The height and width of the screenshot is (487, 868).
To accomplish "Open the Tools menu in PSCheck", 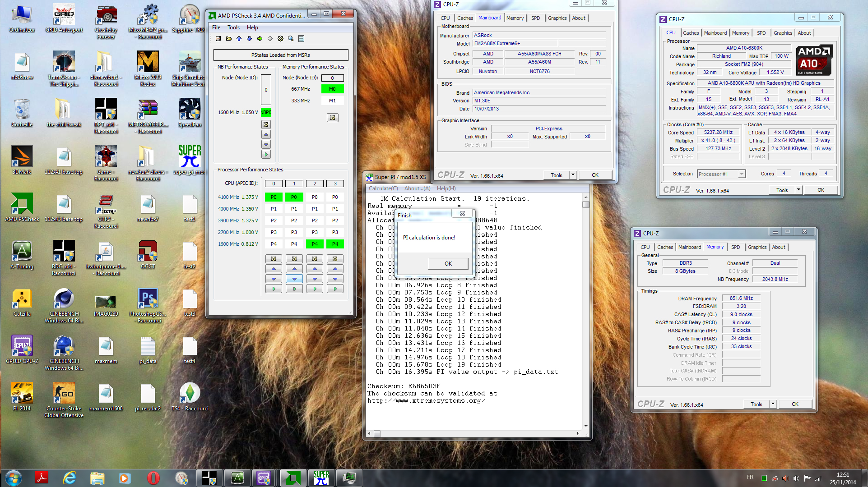I will 233,28.
